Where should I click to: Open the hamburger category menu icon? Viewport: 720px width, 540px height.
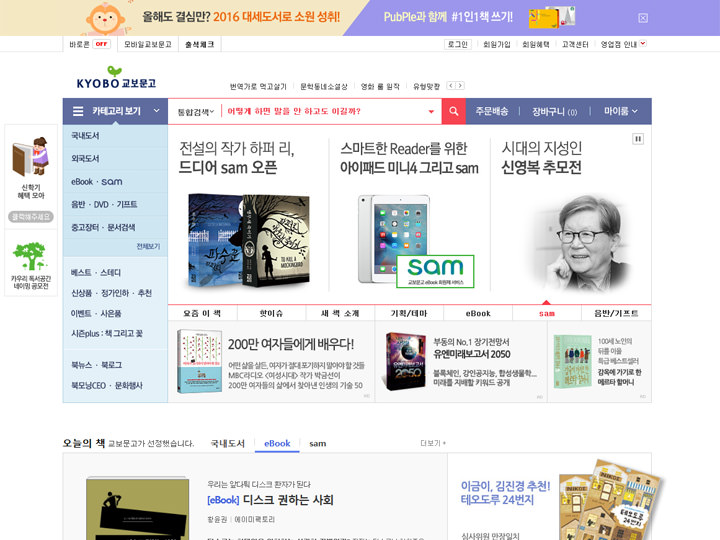78,111
